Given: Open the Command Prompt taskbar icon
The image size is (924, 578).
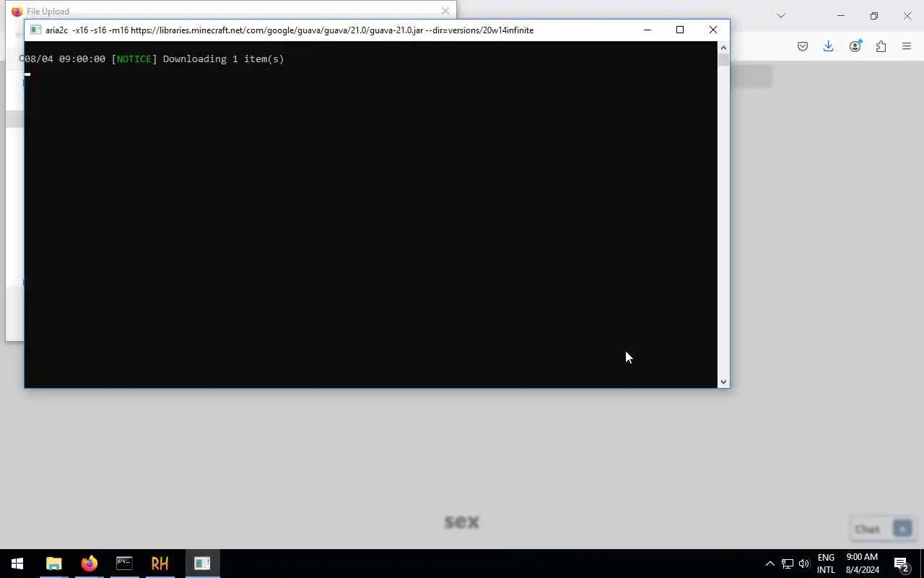Looking at the screenshot, I should (124, 564).
